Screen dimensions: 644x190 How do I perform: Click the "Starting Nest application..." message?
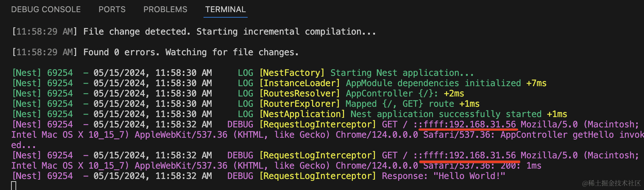click(402, 73)
